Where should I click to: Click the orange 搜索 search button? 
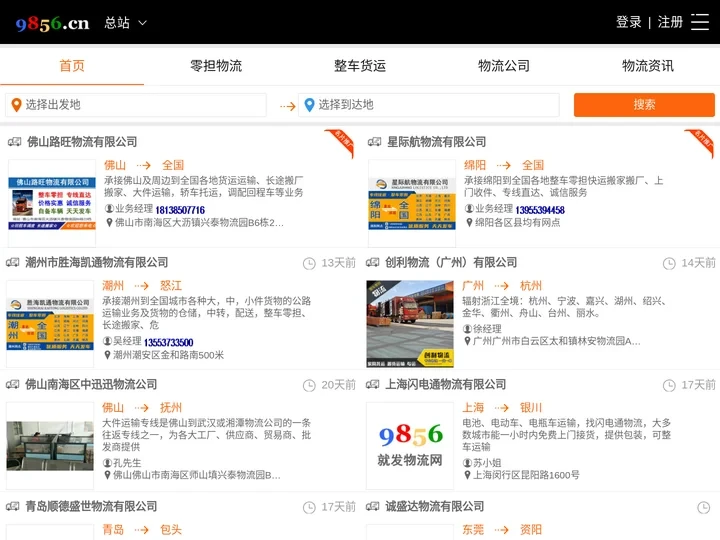pyautogui.click(x=644, y=105)
